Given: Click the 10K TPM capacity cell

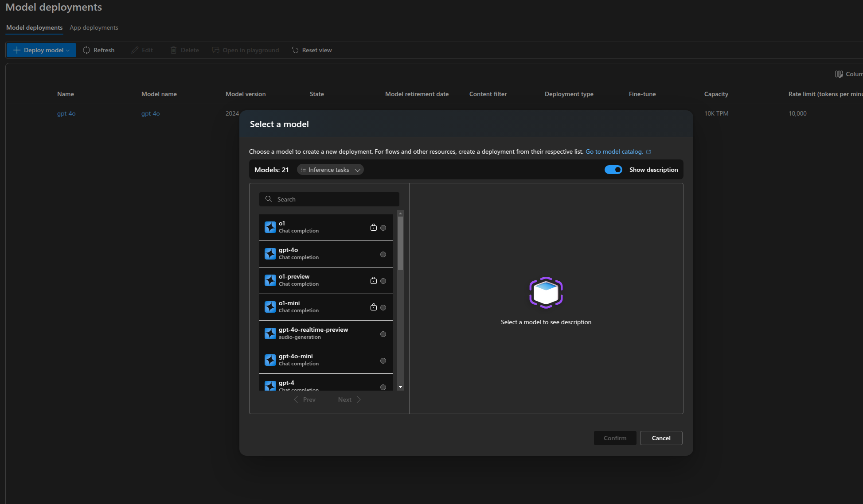Looking at the screenshot, I should (716, 113).
